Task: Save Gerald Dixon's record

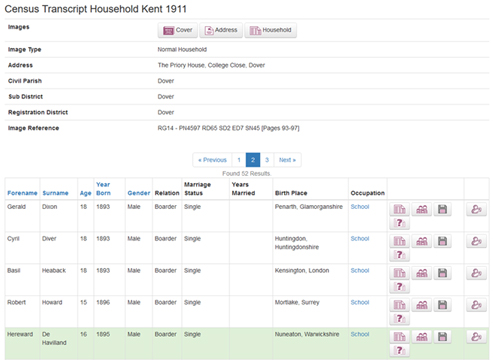Action: tap(442, 209)
